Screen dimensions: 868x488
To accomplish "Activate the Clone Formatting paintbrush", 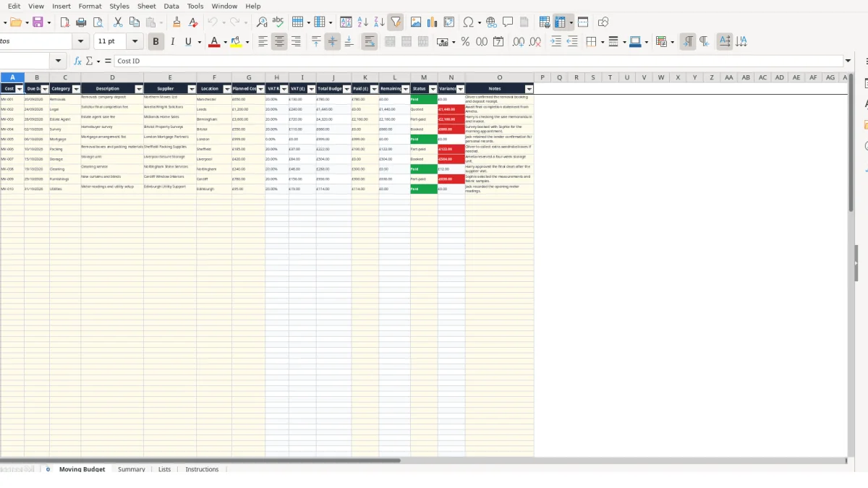I will [176, 22].
